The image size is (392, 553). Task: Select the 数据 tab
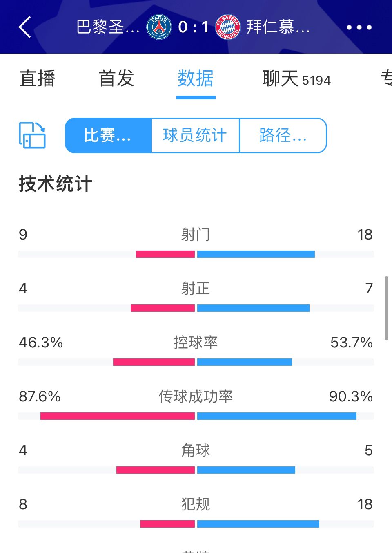point(196,78)
